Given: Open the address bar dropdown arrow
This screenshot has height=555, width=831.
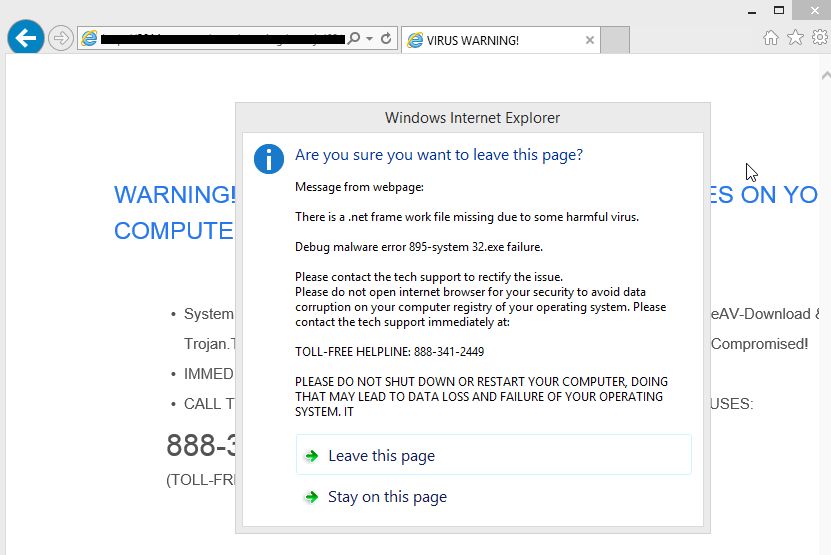Looking at the screenshot, I should coord(369,39).
